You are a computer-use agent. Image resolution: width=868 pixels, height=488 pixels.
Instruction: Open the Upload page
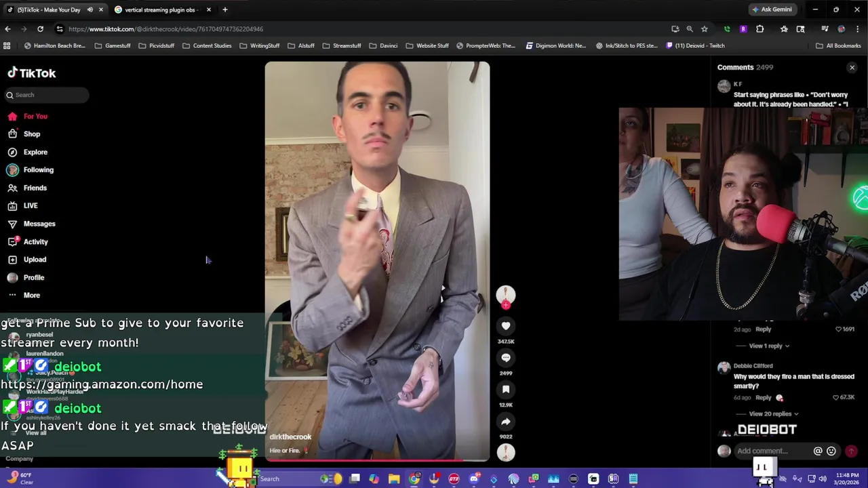pos(27,260)
